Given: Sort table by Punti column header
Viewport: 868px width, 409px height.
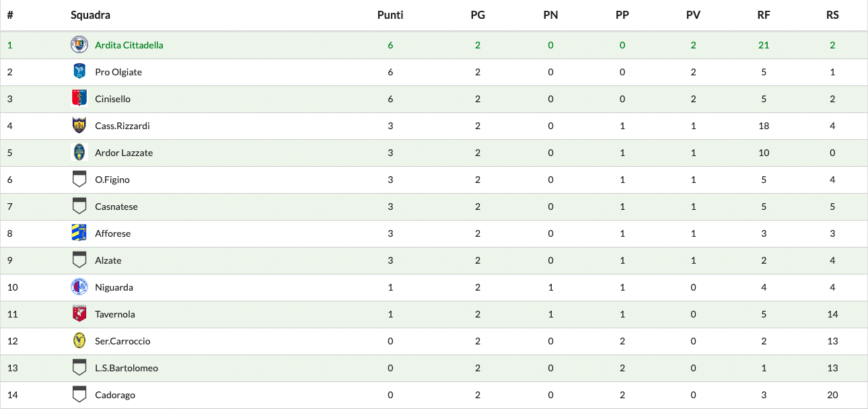Looking at the screenshot, I should [390, 15].
